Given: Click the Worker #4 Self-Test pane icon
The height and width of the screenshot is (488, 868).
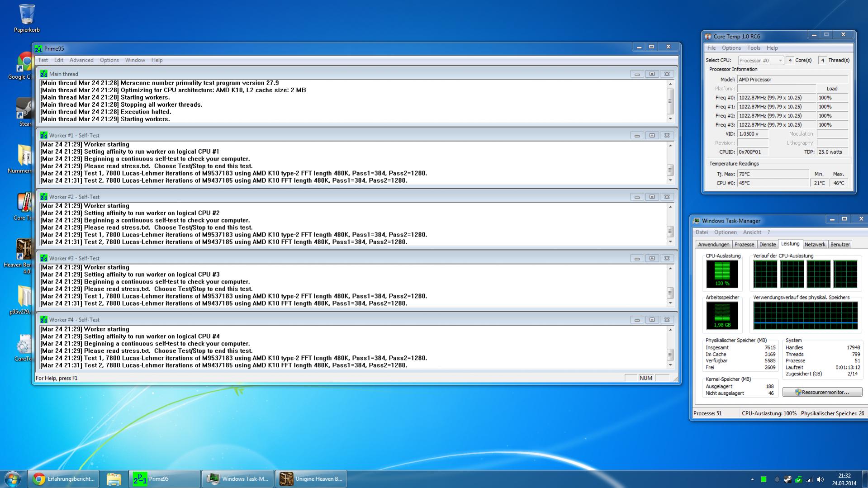Looking at the screenshot, I should (43, 320).
